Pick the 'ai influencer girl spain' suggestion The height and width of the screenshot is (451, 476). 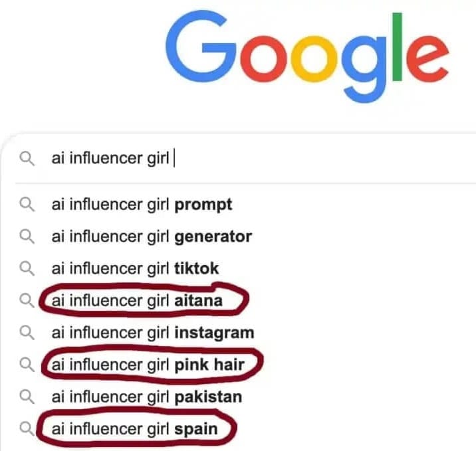coord(134,429)
